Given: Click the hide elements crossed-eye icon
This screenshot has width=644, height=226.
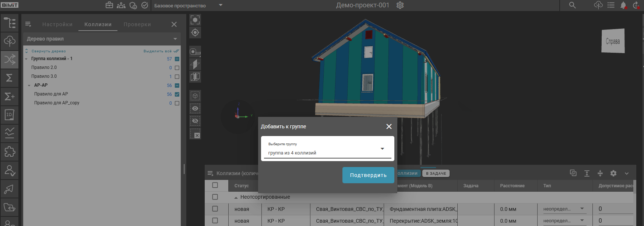Looking at the screenshot, I should tap(195, 121).
